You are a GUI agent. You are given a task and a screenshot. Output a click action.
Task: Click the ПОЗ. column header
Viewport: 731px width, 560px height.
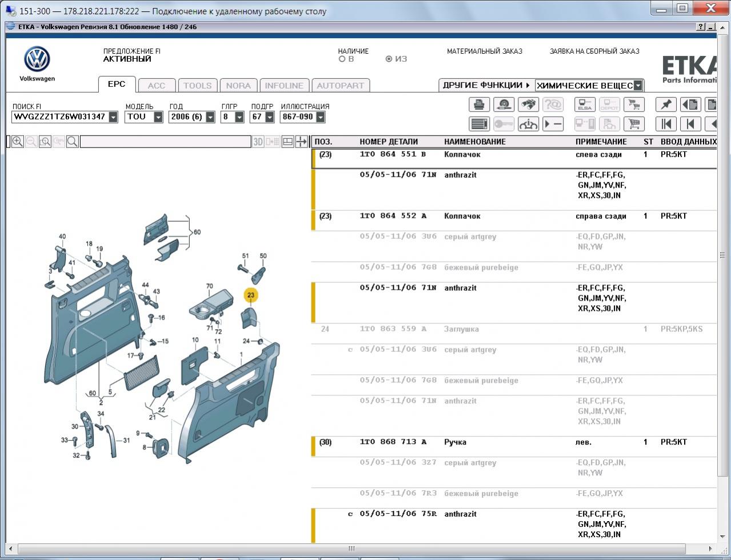point(323,142)
